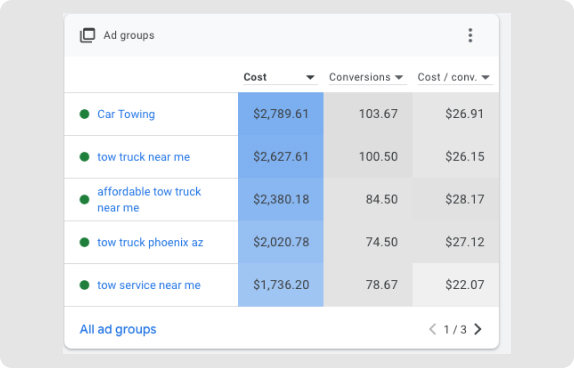Go to next page of ad groups

point(478,329)
